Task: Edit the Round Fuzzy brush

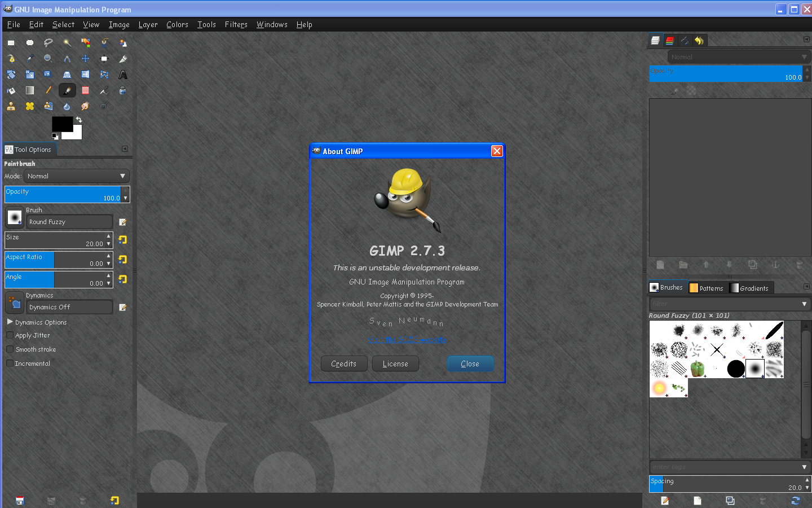Action: click(x=122, y=222)
